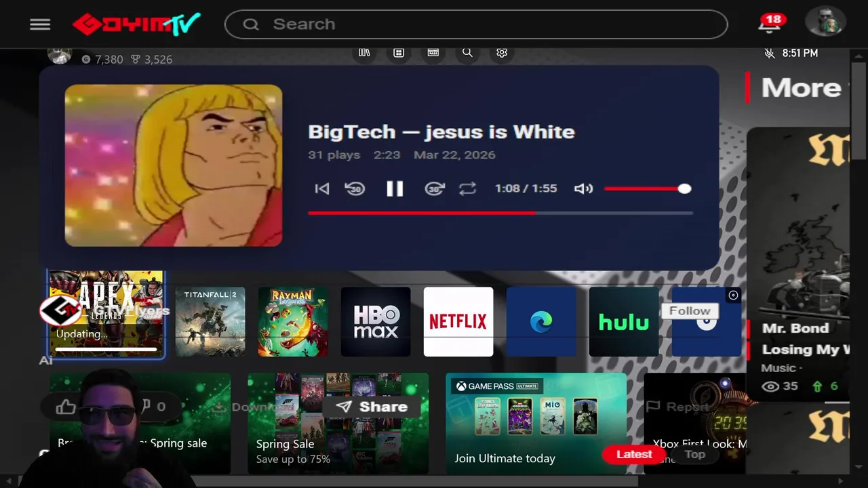Screen dimensions: 868x488
Task: Open Xbox library icon
Action: [x=364, y=52]
